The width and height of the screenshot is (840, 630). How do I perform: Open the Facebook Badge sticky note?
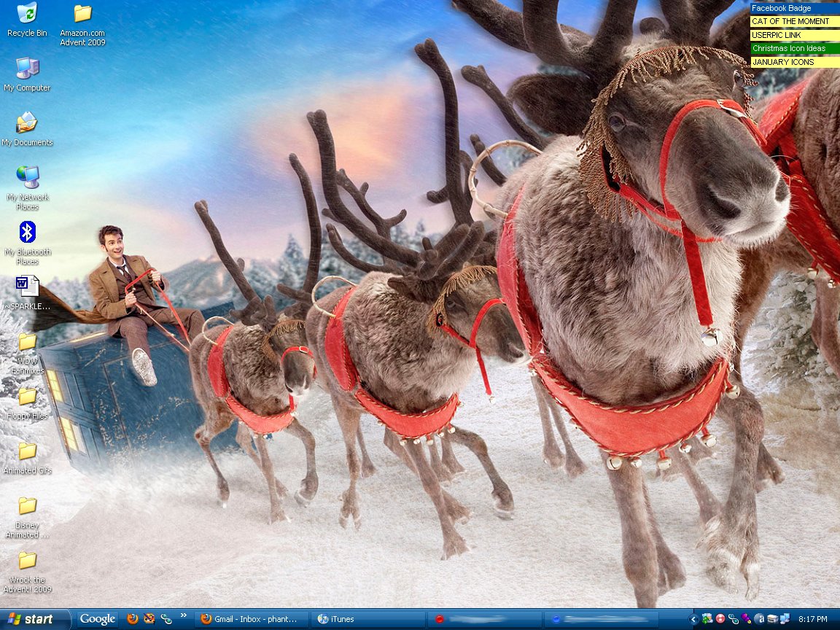[x=794, y=8]
